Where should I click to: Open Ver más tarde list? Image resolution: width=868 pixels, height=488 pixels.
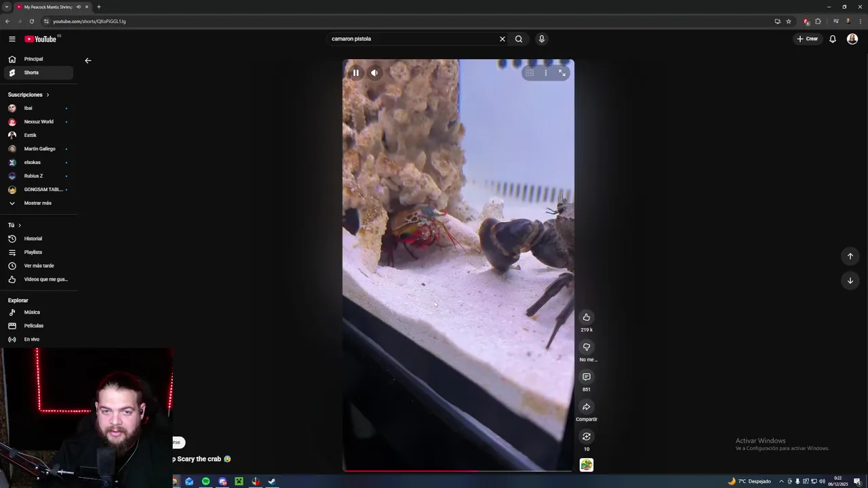pyautogui.click(x=38, y=266)
